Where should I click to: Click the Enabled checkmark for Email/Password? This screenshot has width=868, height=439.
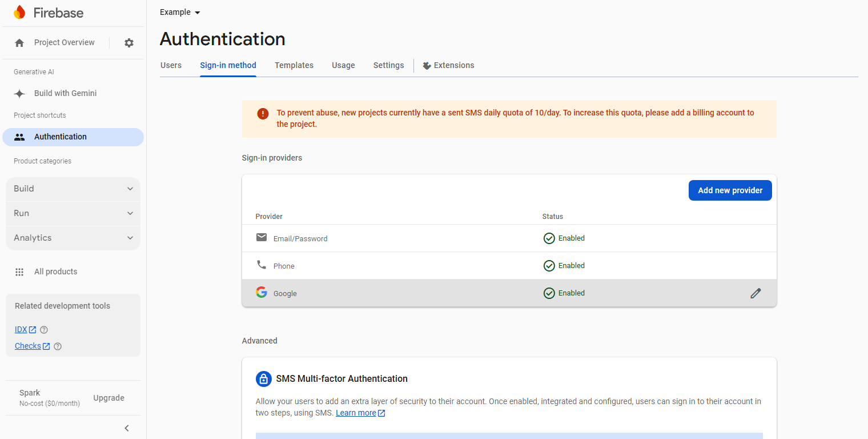tap(549, 238)
